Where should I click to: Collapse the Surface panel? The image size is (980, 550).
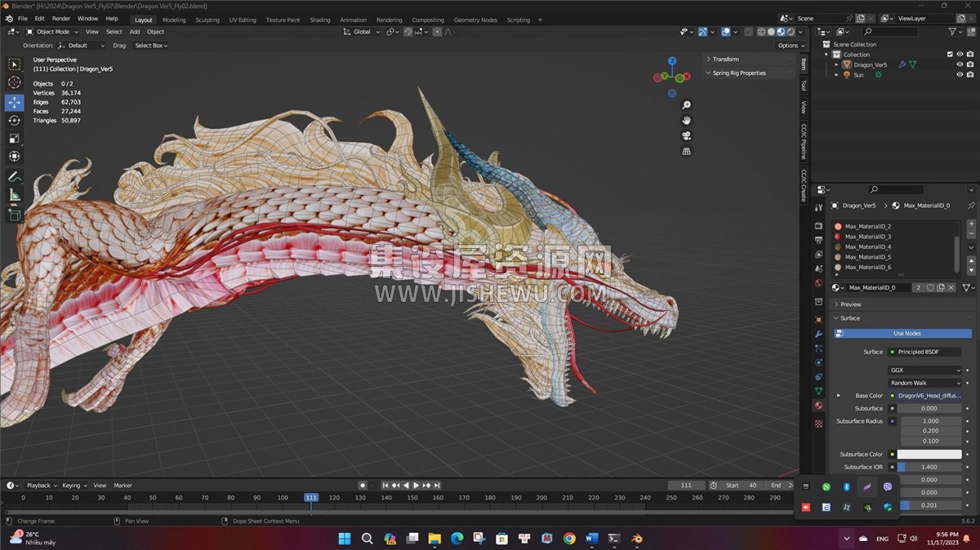849,318
